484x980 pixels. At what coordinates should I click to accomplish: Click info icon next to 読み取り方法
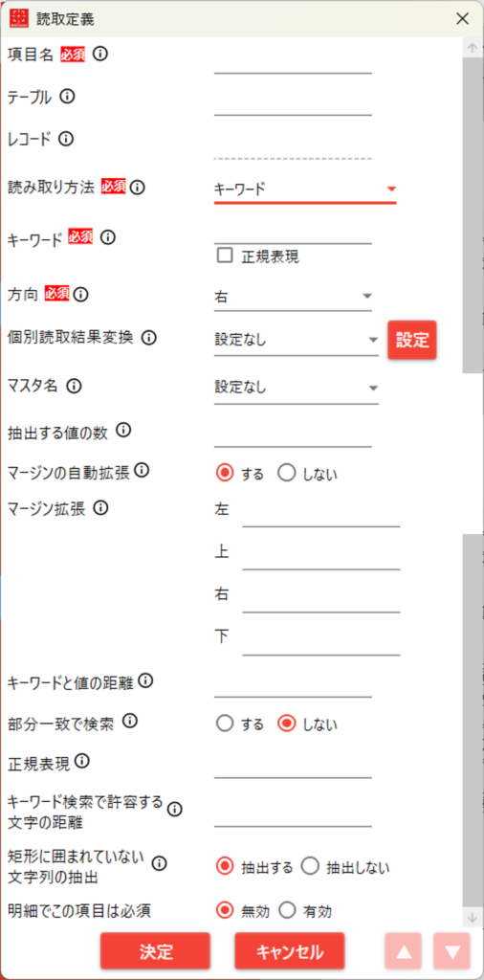138,187
